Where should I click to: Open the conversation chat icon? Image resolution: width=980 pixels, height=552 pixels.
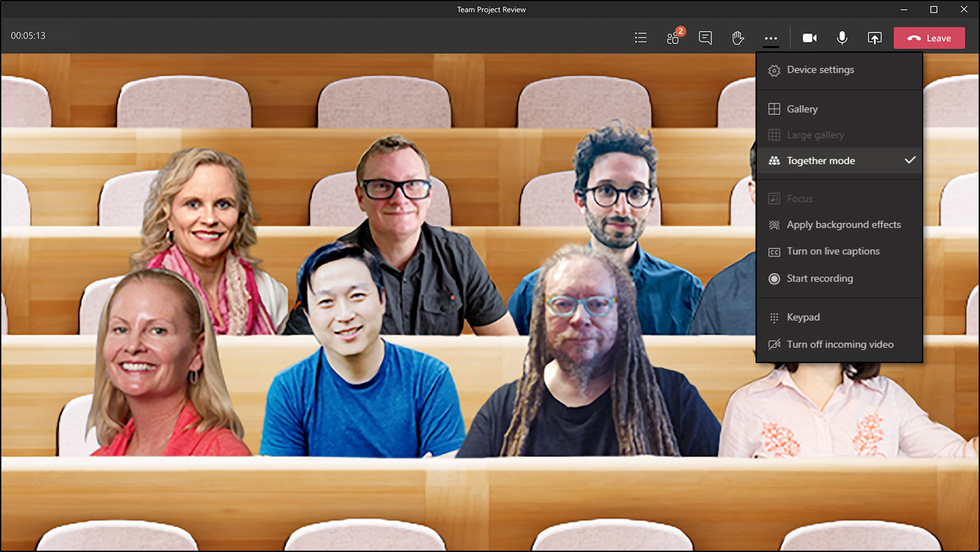[705, 38]
